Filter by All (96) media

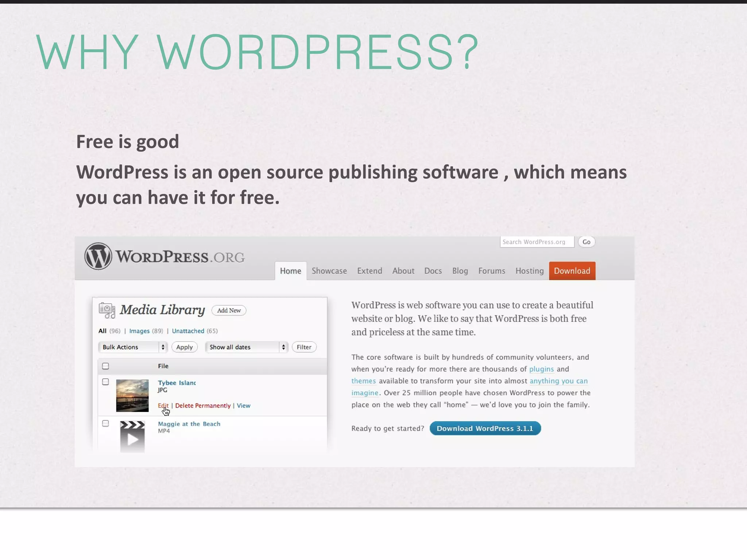109,331
